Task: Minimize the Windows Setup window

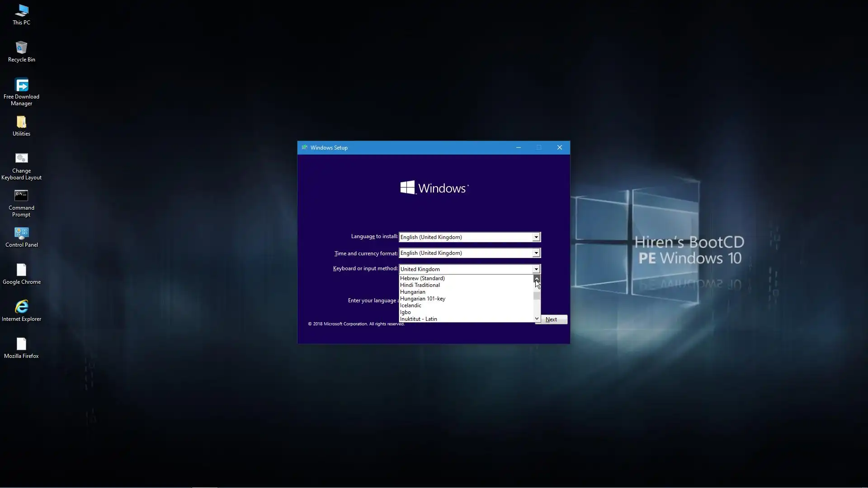Action: [x=519, y=148]
